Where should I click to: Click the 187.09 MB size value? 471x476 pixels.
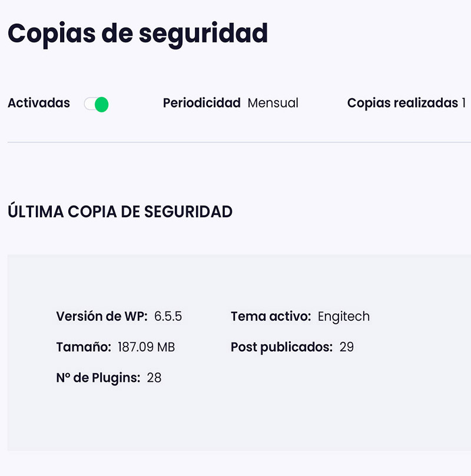(x=146, y=347)
